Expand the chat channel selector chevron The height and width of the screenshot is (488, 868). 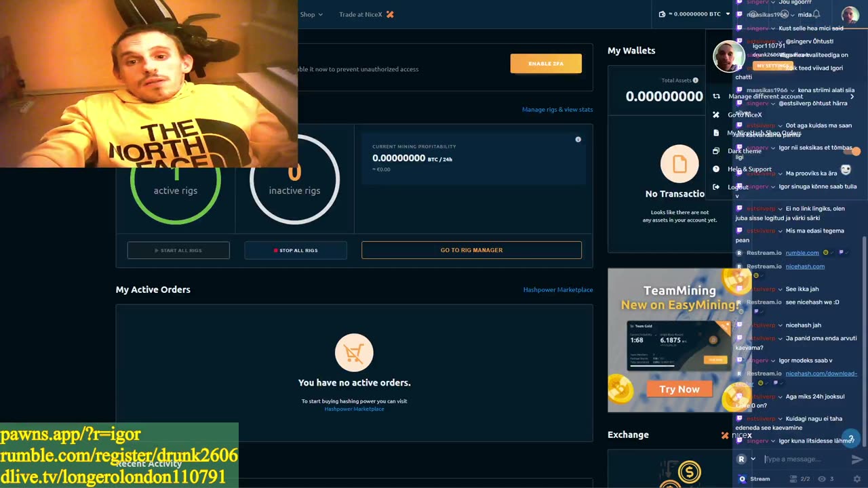click(x=753, y=459)
